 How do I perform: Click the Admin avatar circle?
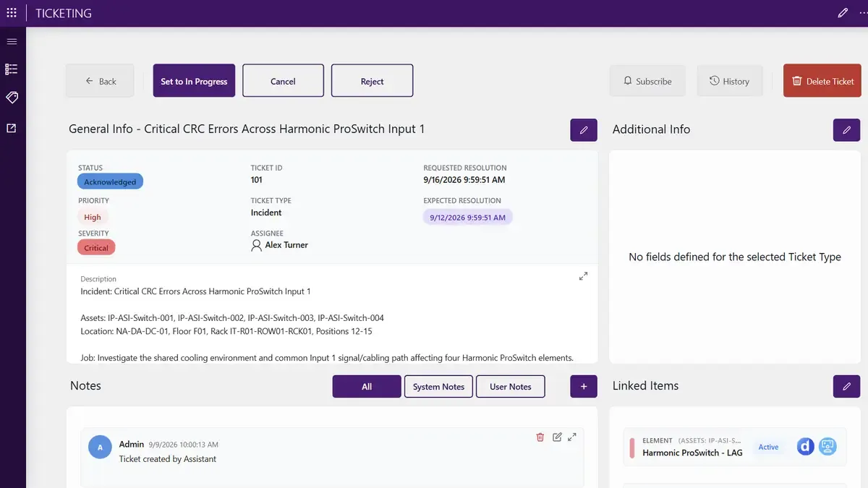[100, 447]
